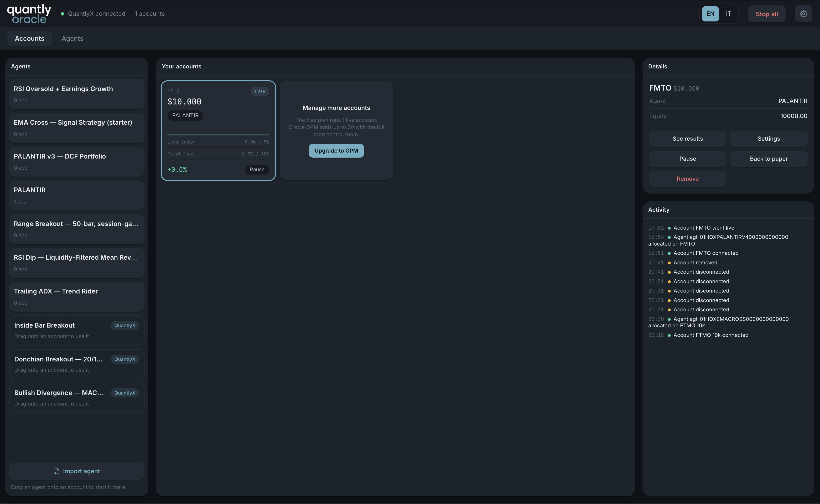Click QuantlyX badge on Donchian Breakout

125,359
